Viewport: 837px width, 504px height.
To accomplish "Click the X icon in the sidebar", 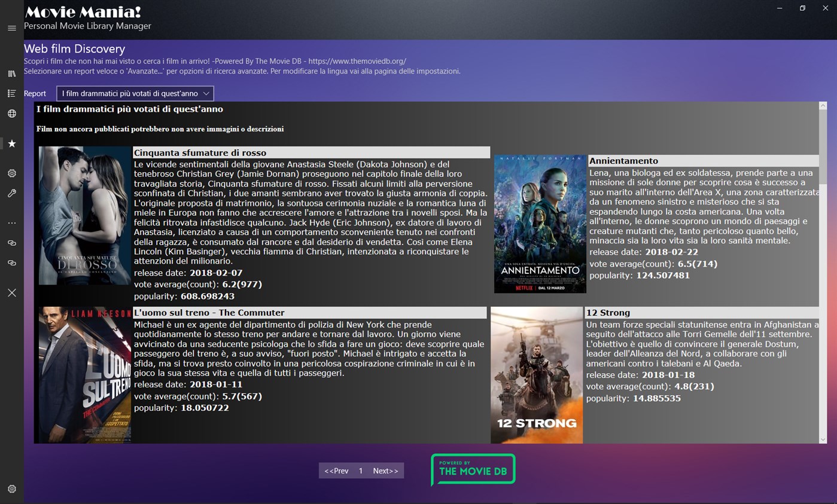I will point(11,292).
